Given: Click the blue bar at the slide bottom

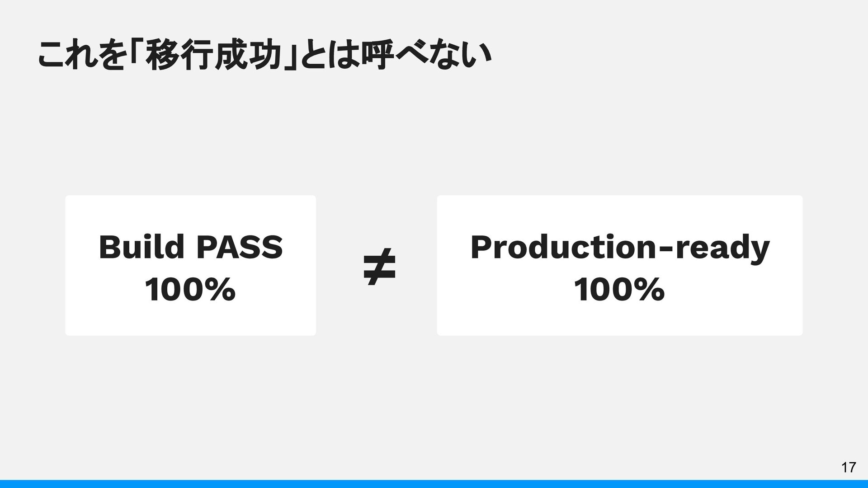Looking at the screenshot, I should pyautogui.click(x=434, y=484).
